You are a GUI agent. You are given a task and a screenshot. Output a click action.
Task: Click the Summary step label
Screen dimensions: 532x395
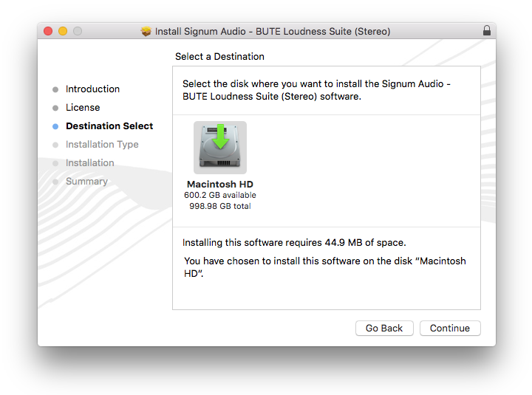[x=86, y=182]
